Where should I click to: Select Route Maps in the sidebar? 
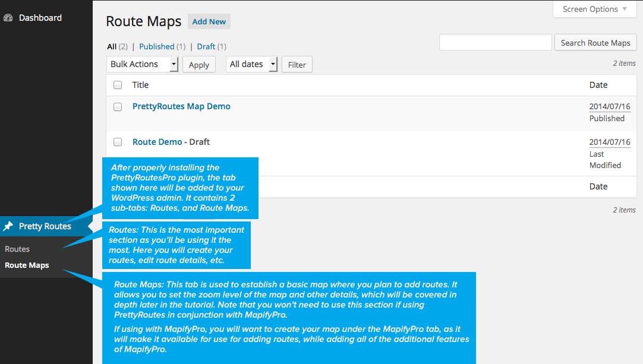(27, 265)
